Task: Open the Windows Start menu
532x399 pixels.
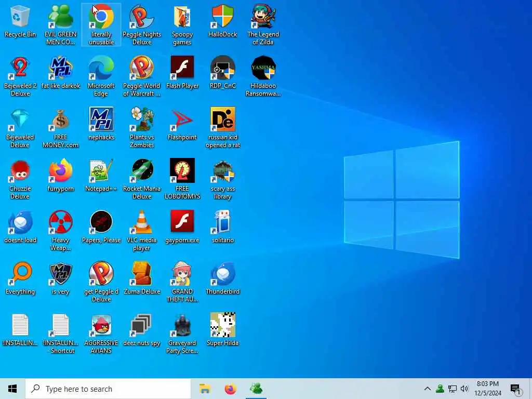Action: click(x=12, y=389)
